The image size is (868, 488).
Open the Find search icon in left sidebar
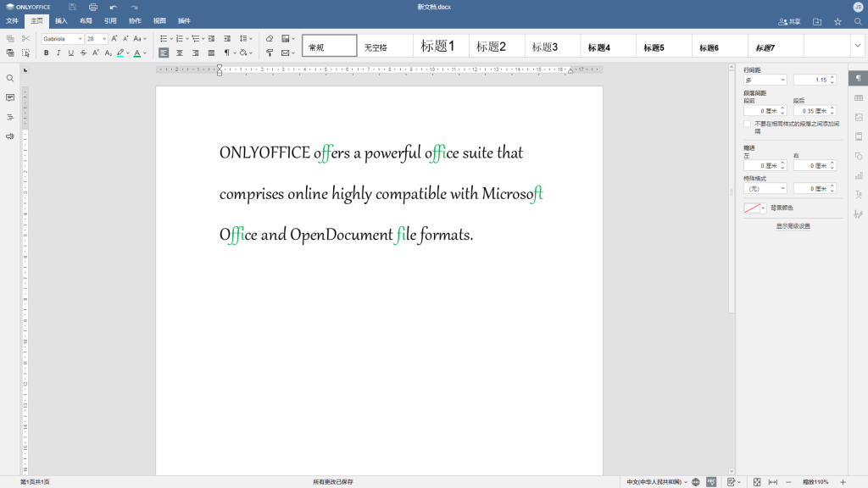[10, 79]
